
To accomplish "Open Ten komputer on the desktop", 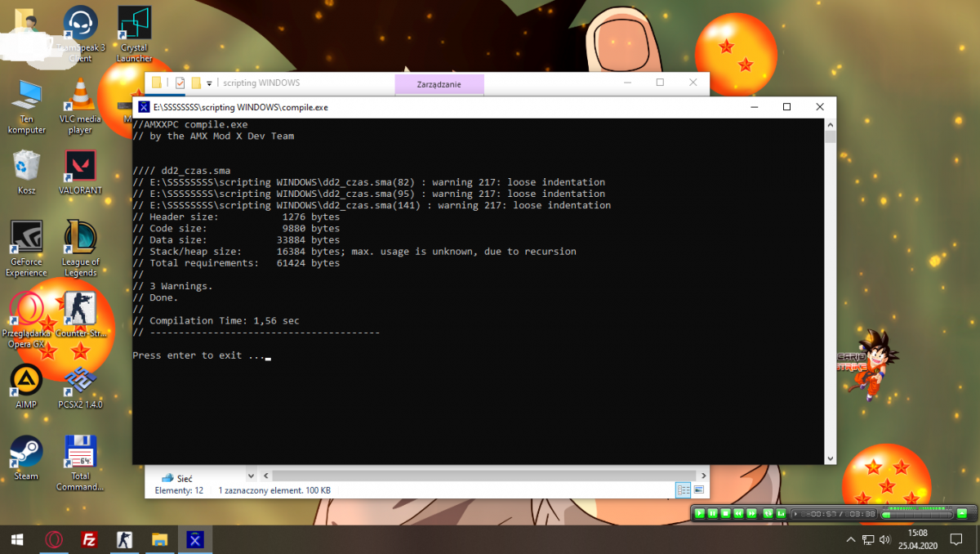I will pyautogui.click(x=27, y=107).
